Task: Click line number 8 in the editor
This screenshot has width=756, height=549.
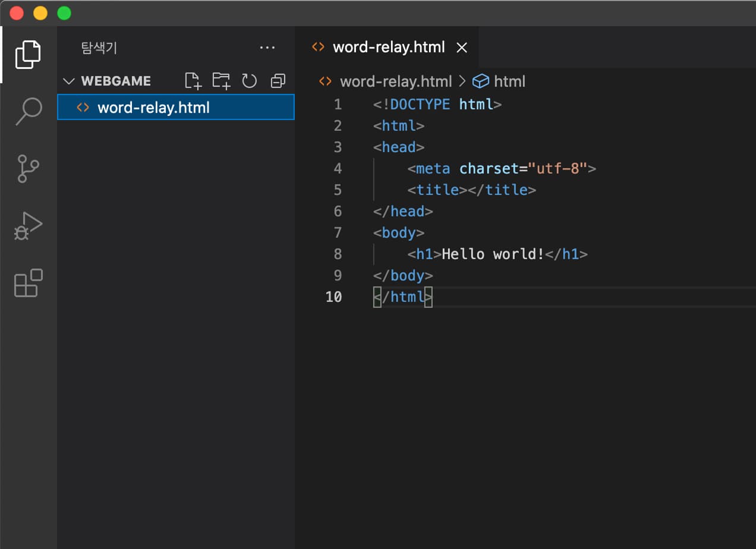Action: pos(338,254)
